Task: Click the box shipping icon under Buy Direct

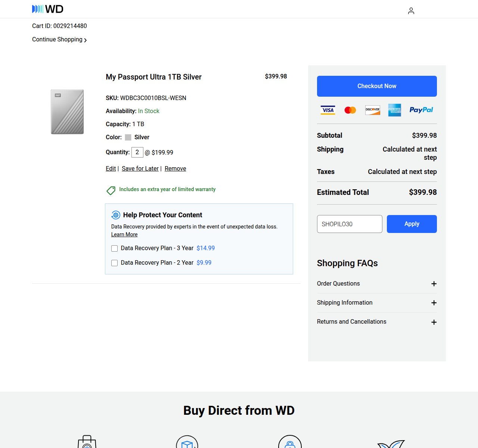Action: (187, 442)
